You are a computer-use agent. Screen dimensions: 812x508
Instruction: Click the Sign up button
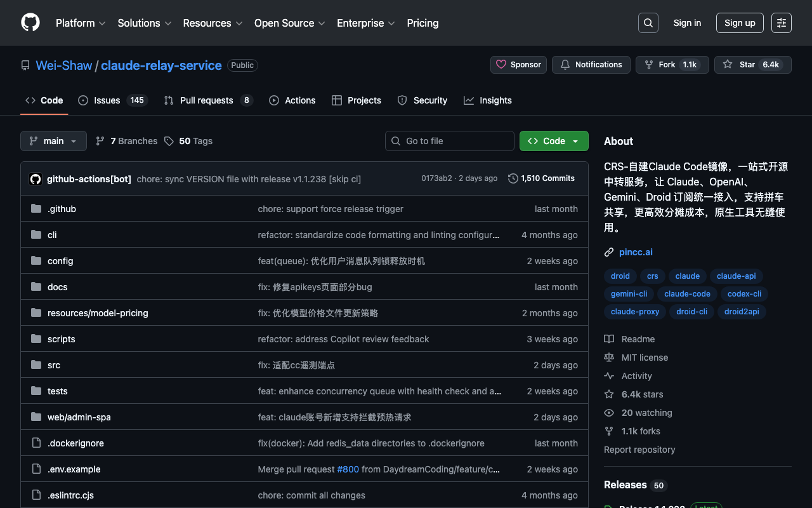(x=740, y=23)
